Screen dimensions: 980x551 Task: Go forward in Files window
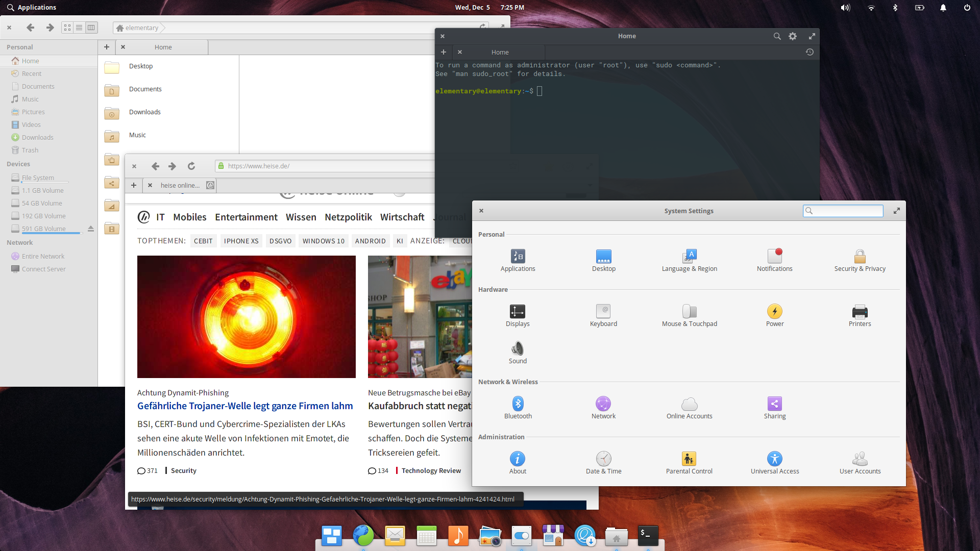coord(50,28)
